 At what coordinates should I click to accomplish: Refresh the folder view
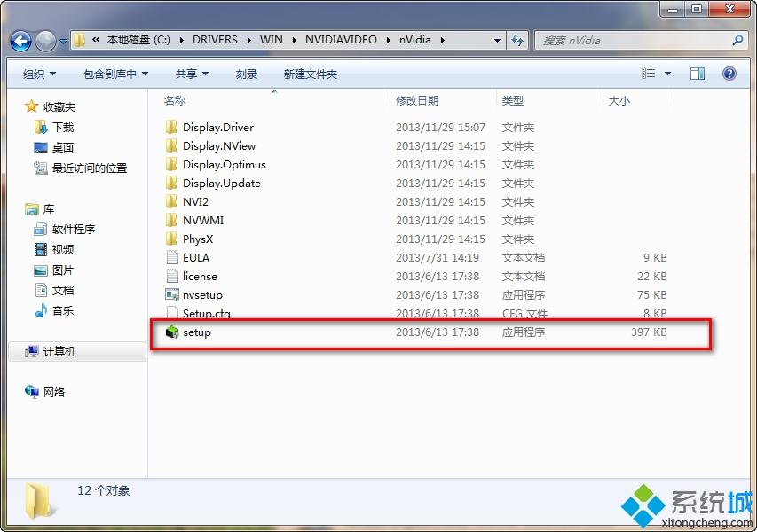coord(517,41)
